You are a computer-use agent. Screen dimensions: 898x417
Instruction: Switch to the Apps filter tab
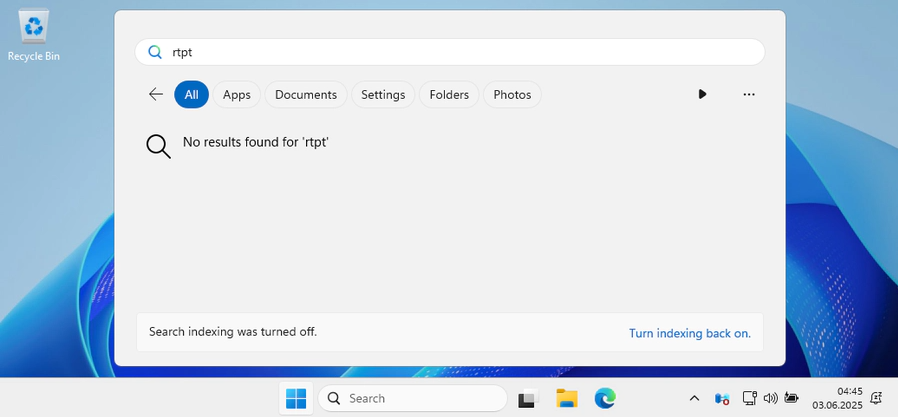click(237, 94)
